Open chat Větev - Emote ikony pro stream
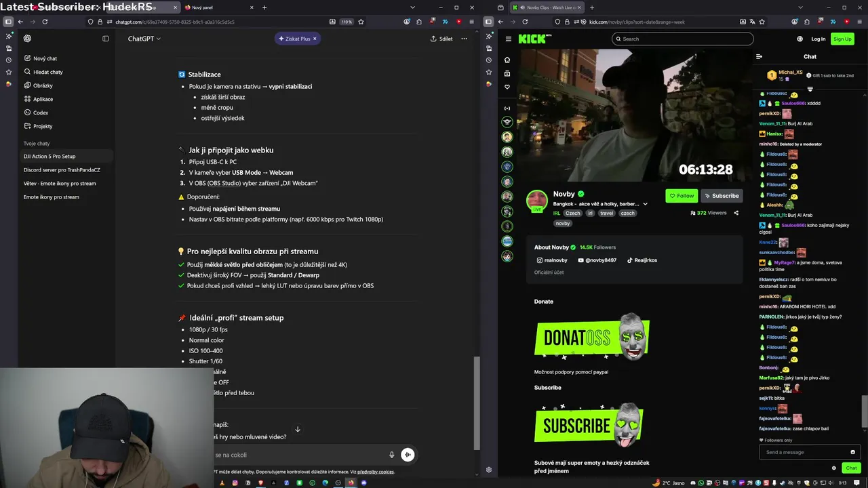 pyautogui.click(x=60, y=183)
